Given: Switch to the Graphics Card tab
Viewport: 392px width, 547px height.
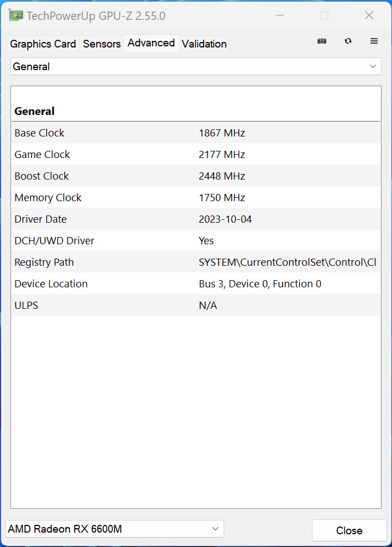Looking at the screenshot, I should [43, 44].
